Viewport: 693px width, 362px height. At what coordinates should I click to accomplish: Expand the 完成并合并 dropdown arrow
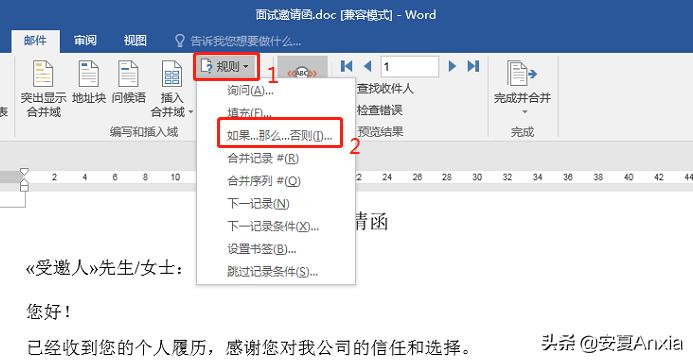525,112
